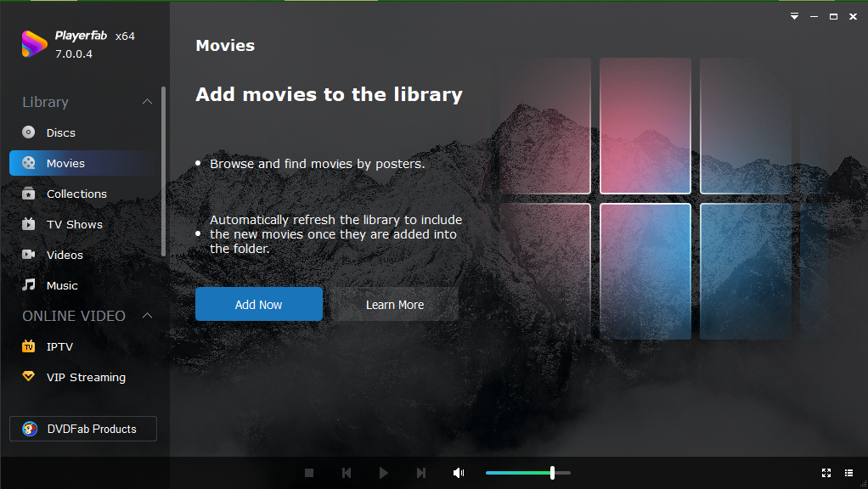Open the Discs library section
This screenshot has width=868, height=489.
click(x=83, y=132)
